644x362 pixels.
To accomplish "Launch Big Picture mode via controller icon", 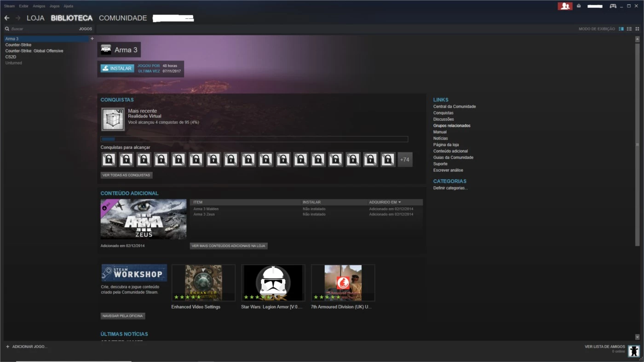I will click(x=613, y=6).
